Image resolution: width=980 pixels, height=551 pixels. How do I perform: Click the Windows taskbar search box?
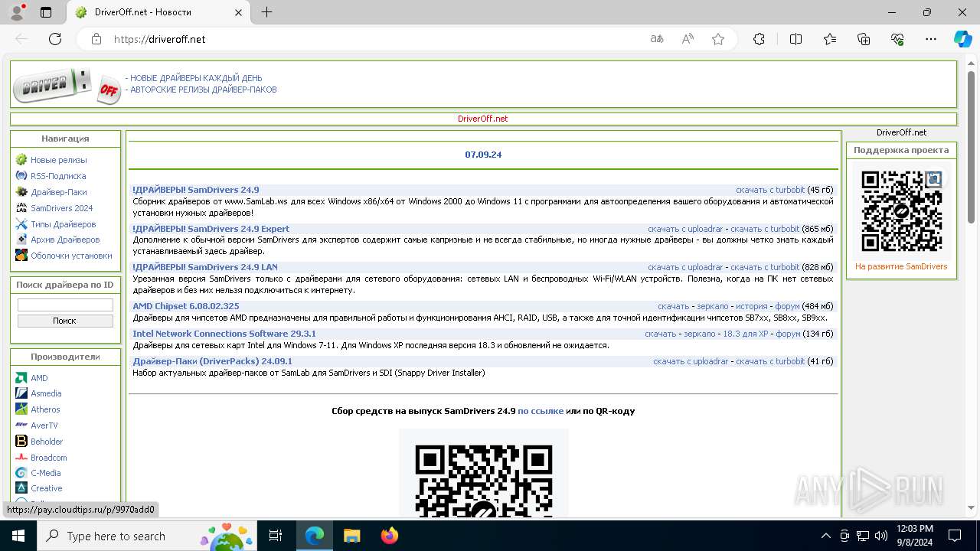coord(147,536)
